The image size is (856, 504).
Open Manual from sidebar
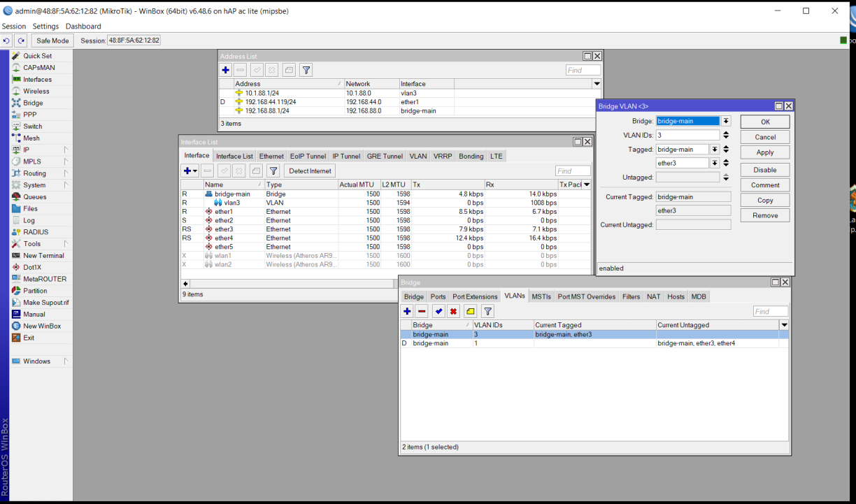[x=34, y=315]
